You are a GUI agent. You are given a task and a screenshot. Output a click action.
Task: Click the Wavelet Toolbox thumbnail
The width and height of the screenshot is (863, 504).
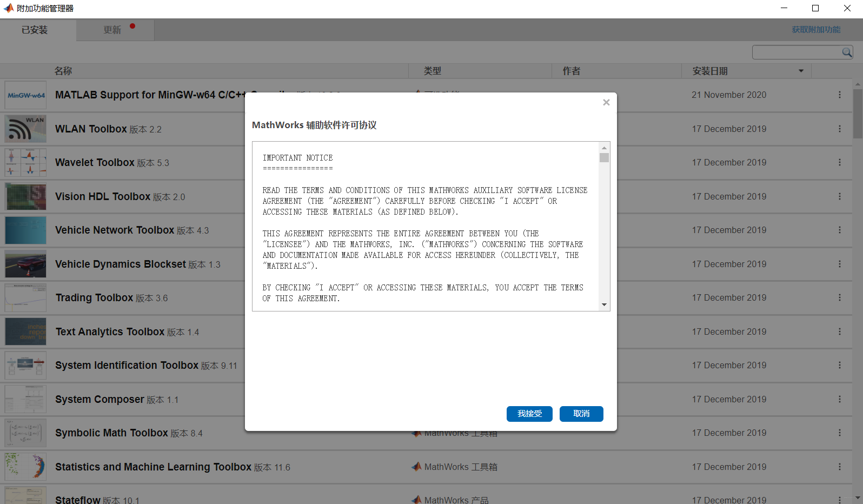pos(25,163)
